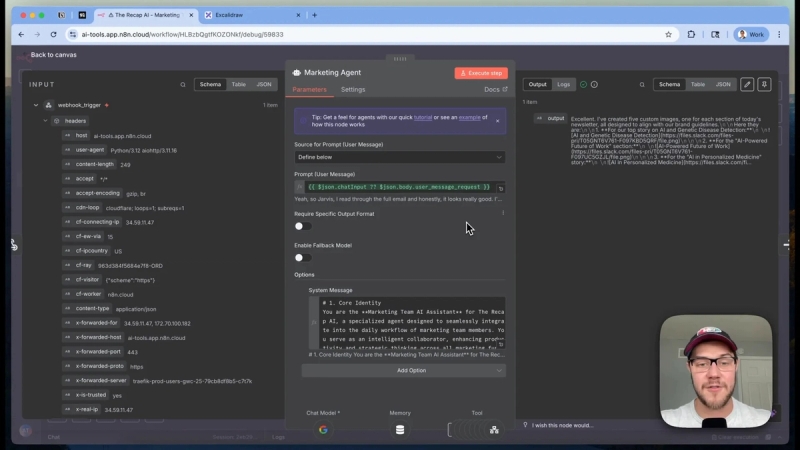
Task: Click the green success status icon
Action: [x=583, y=85]
